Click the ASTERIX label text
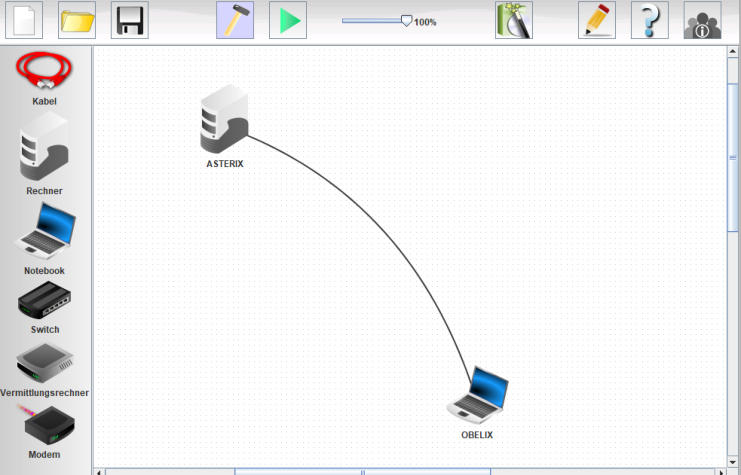 point(225,164)
